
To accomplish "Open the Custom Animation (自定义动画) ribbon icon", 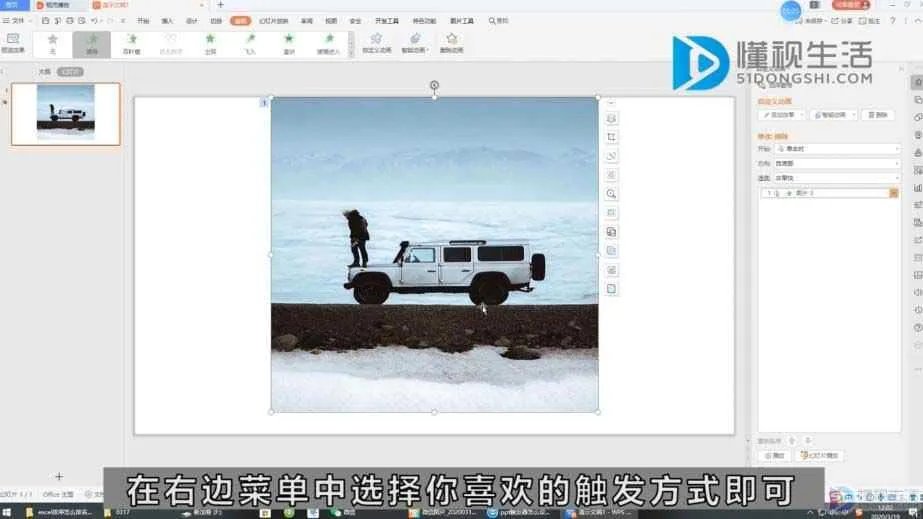I will (377, 42).
